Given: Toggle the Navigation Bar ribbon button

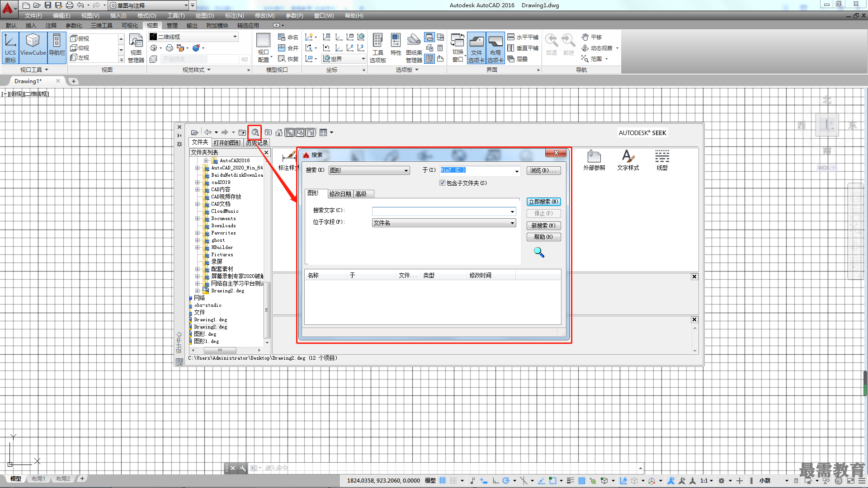Looking at the screenshot, I should tap(57, 47).
